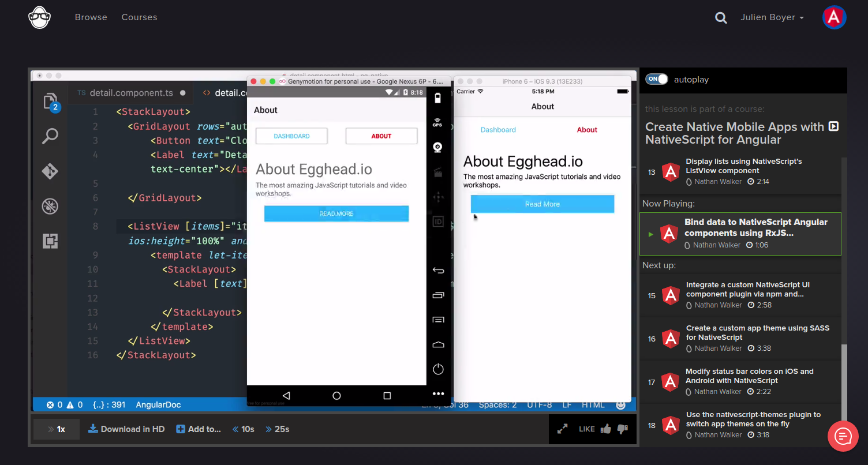Expand video to fullscreen icon

point(562,429)
